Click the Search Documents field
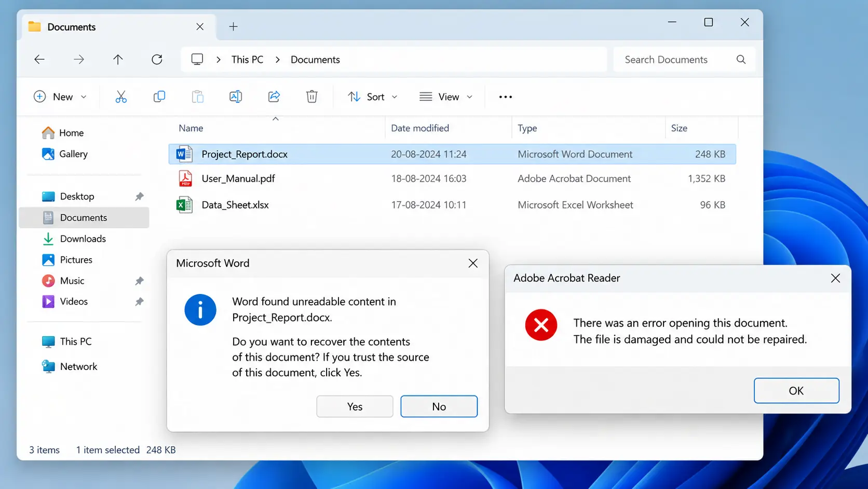 pos(684,59)
